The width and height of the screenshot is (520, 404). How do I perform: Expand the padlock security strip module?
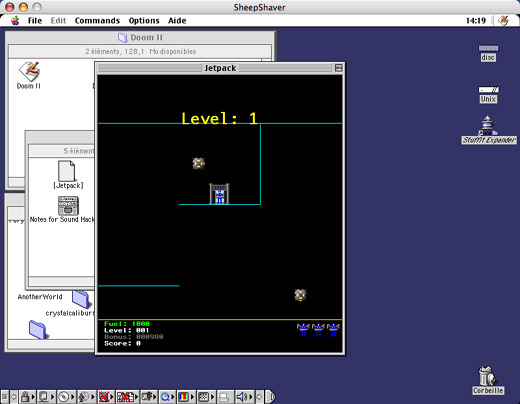tap(27, 397)
